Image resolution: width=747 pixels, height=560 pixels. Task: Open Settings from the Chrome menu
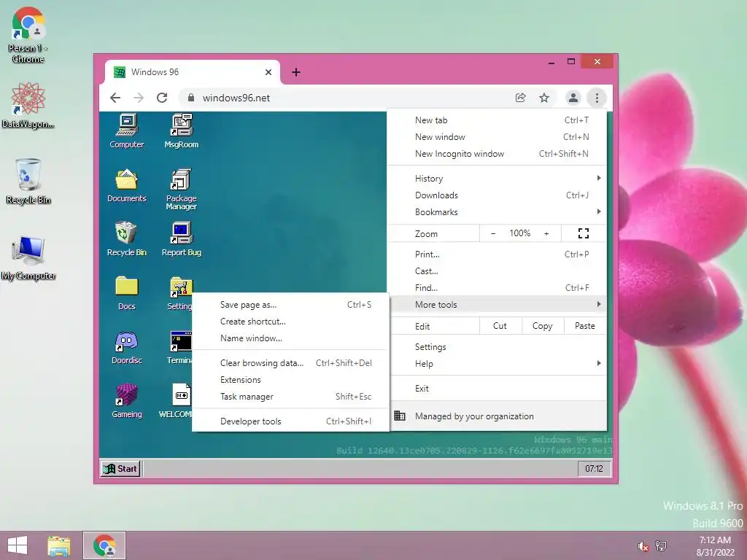click(497, 347)
